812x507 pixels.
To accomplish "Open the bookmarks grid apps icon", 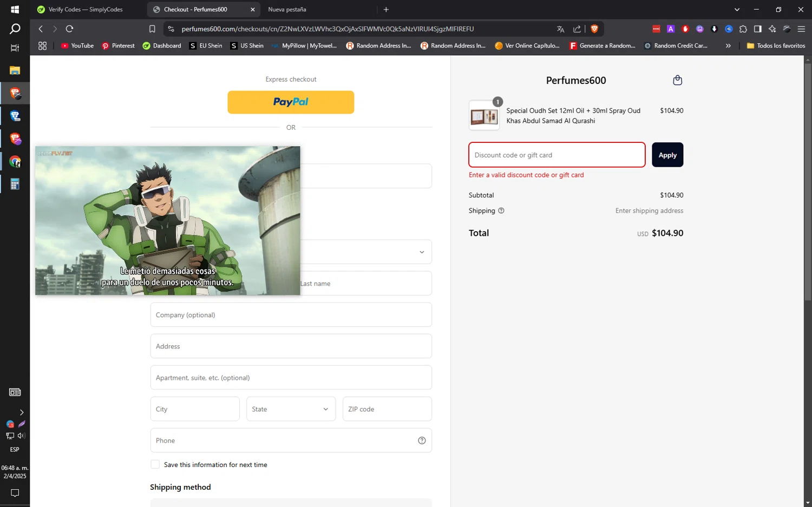I will coord(42,46).
